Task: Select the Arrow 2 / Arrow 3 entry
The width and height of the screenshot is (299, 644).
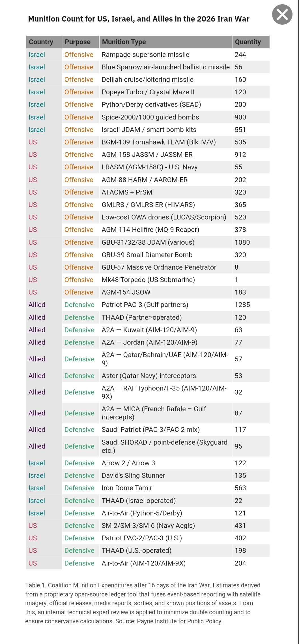Action: pyautogui.click(x=128, y=463)
